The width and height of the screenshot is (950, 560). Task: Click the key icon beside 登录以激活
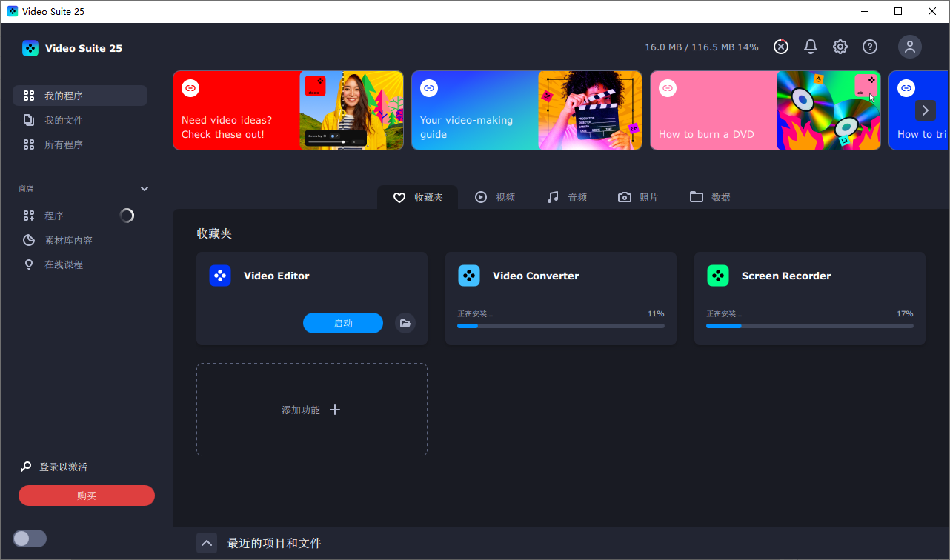[x=26, y=467]
